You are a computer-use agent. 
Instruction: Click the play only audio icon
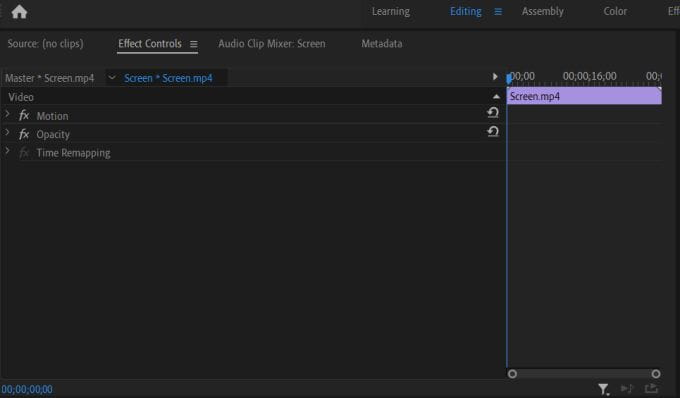coord(627,388)
